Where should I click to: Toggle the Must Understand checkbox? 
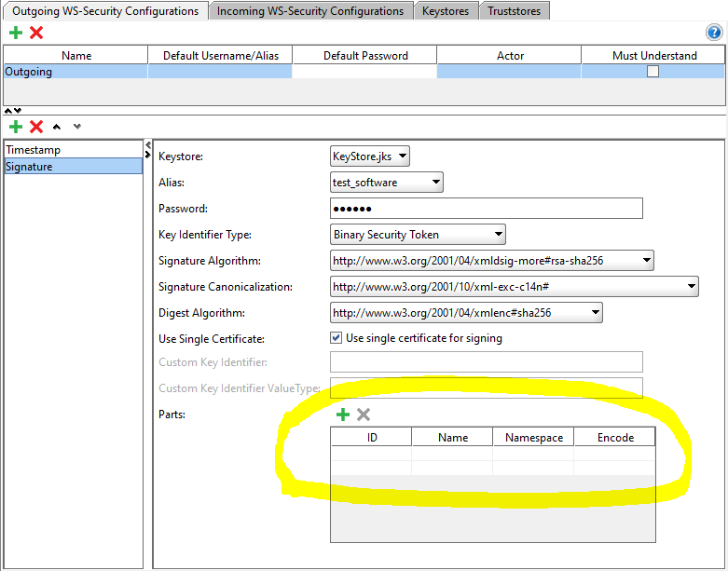pyautogui.click(x=652, y=72)
